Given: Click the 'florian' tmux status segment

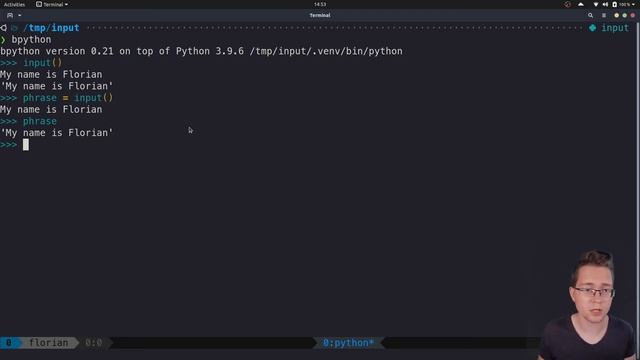Looking at the screenshot, I should tap(49, 343).
